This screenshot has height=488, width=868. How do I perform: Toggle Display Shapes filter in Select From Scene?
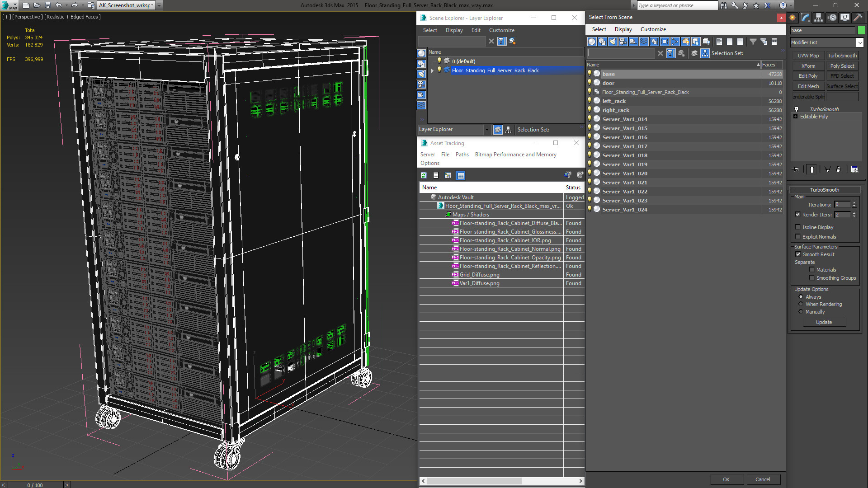(602, 42)
